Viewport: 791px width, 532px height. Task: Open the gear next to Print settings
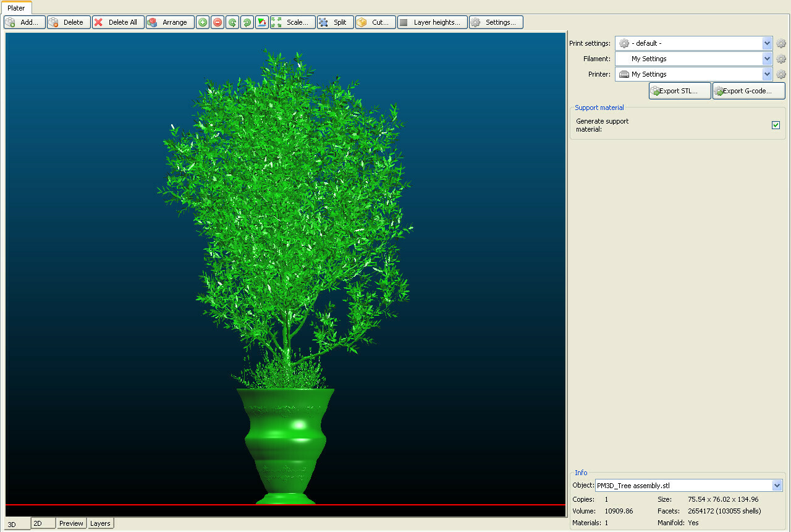781,43
